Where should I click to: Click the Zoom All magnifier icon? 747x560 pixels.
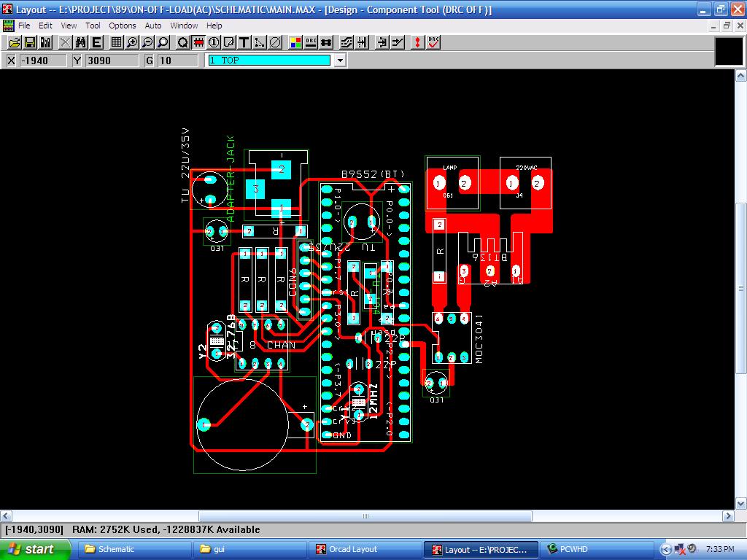coord(163,43)
